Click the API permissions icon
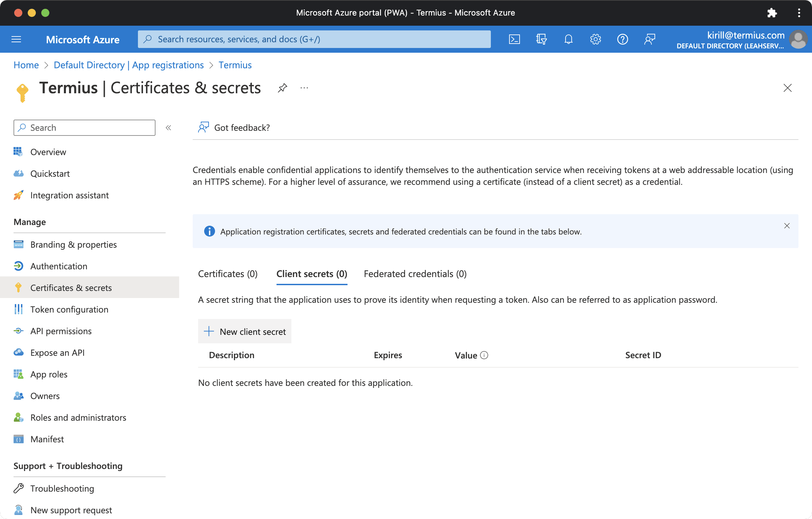The image size is (812, 519). [18, 331]
